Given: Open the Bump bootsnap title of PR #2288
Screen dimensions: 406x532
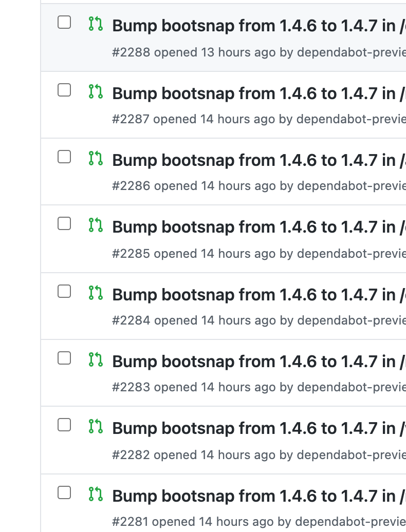Looking at the screenshot, I should 259,26.
